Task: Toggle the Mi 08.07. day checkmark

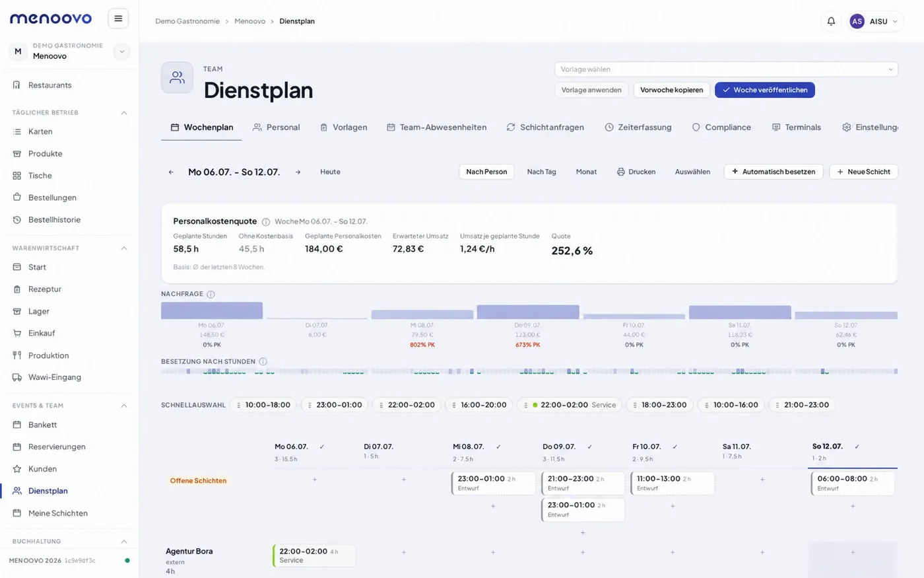Action: (498, 447)
